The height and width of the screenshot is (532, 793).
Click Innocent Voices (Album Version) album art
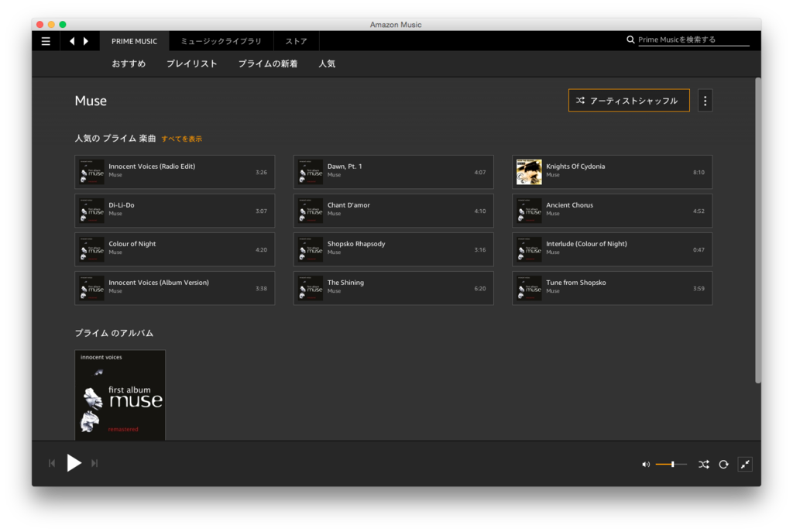pos(91,288)
